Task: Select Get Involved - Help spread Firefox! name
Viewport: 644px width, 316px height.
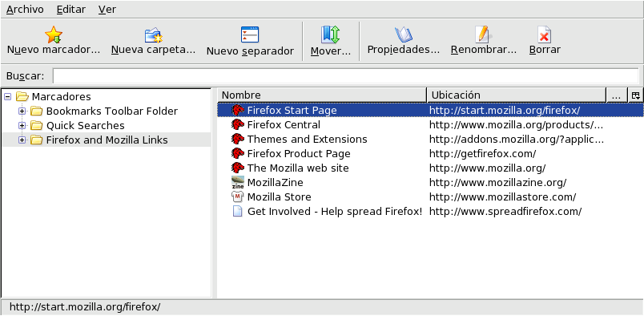Action: click(x=335, y=212)
